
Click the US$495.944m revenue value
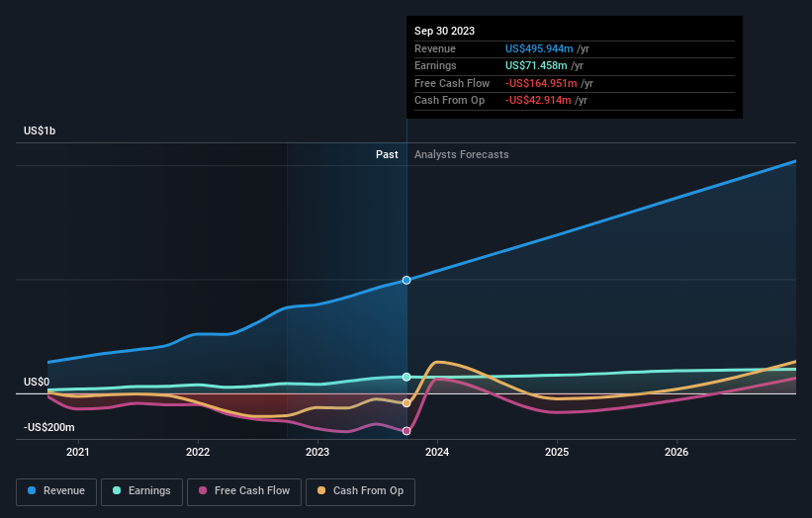click(x=539, y=48)
